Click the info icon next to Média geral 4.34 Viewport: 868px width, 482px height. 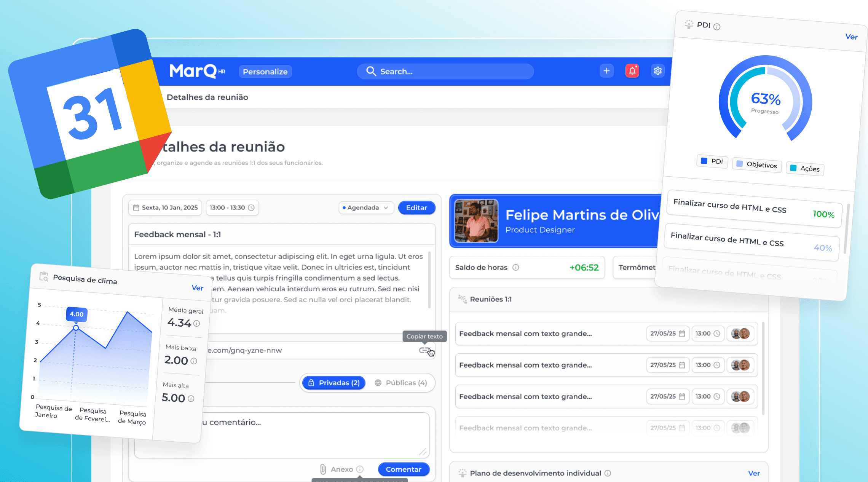point(196,323)
